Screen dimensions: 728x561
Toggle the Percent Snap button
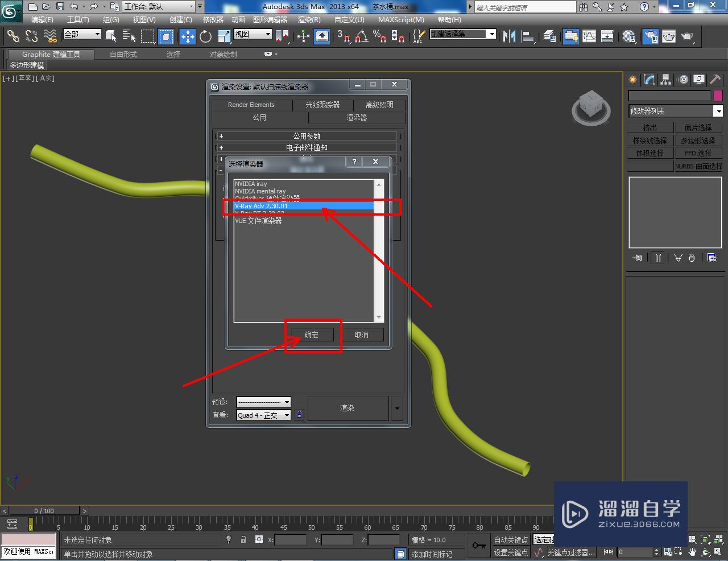pos(379,36)
